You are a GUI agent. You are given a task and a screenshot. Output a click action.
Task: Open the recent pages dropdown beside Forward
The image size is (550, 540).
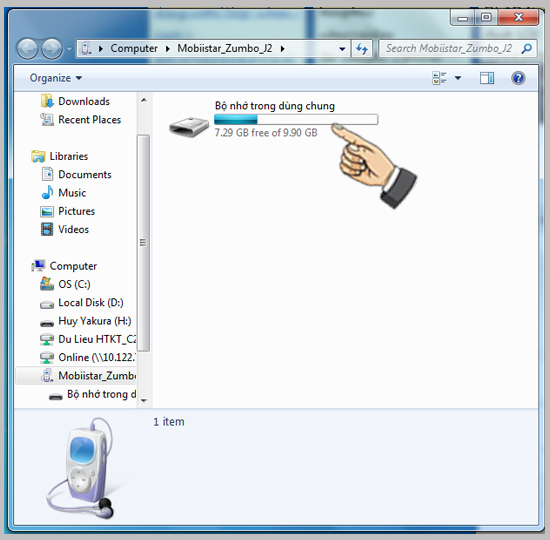pyautogui.click(x=69, y=49)
